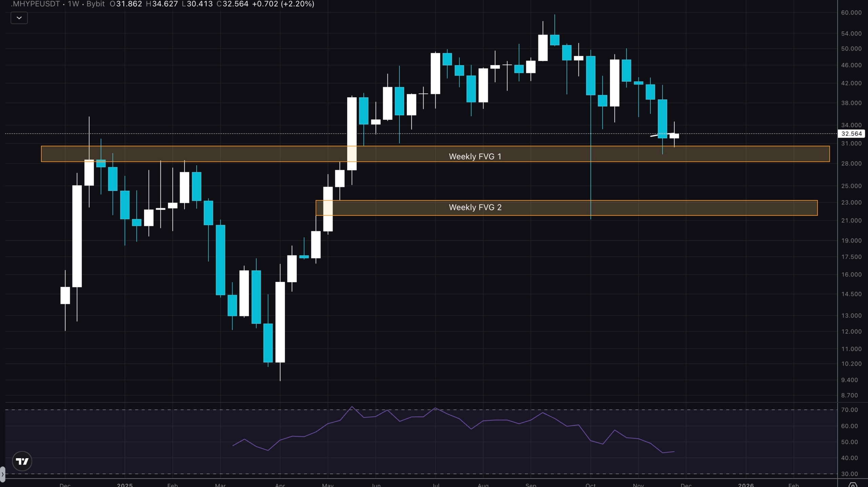Select the Weekly FVG 1 label
The height and width of the screenshot is (487, 868).
pyautogui.click(x=475, y=156)
